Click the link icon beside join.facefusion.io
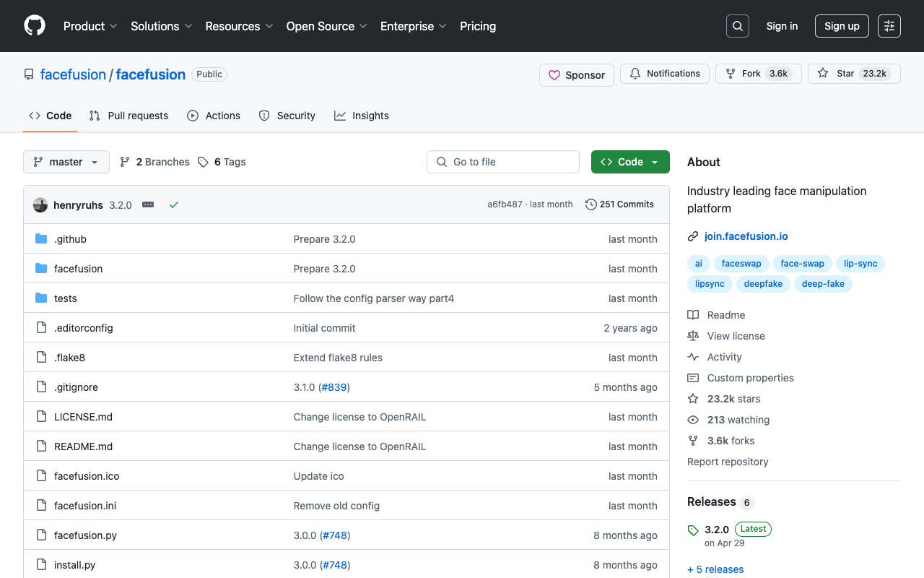Image resolution: width=924 pixels, height=578 pixels. (x=693, y=236)
